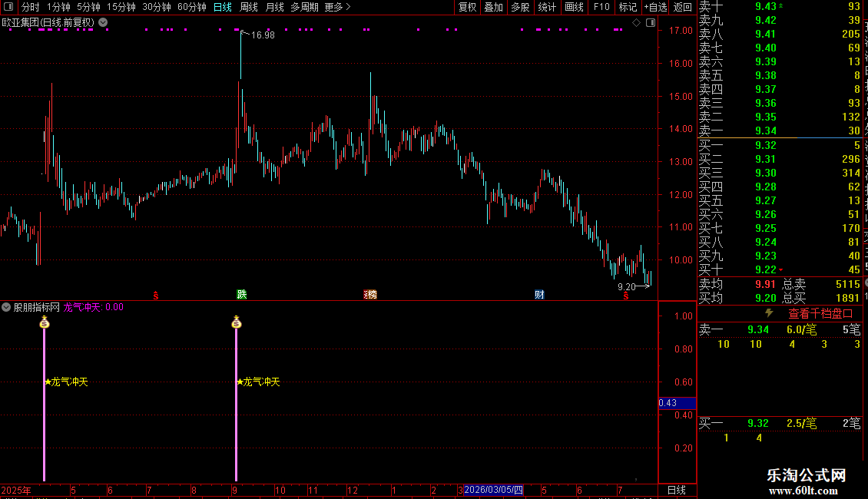The image size is (868, 499).
Task: Toggle the right panel layout icon
Action: click(x=651, y=23)
